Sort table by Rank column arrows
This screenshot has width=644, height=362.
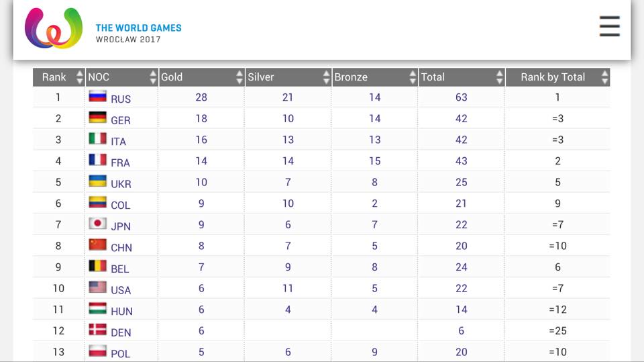[x=80, y=77]
